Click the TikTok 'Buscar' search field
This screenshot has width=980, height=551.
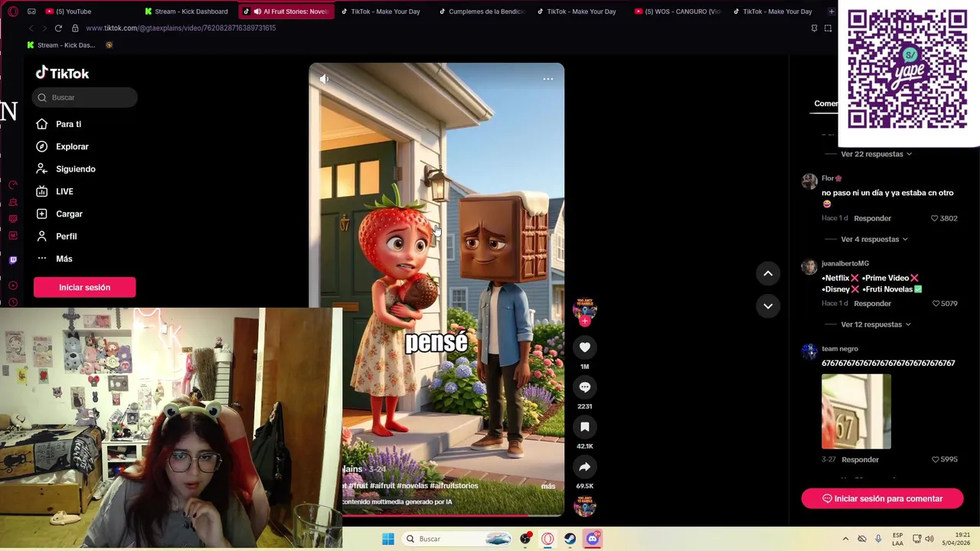click(85, 97)
